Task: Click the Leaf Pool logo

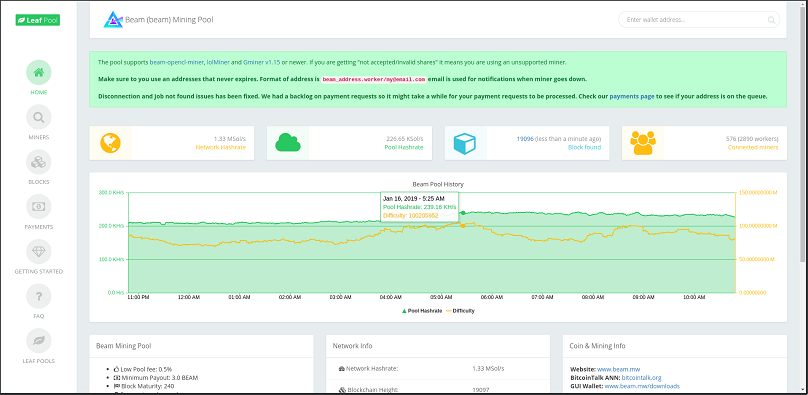Action: click(x=38, y=20)
